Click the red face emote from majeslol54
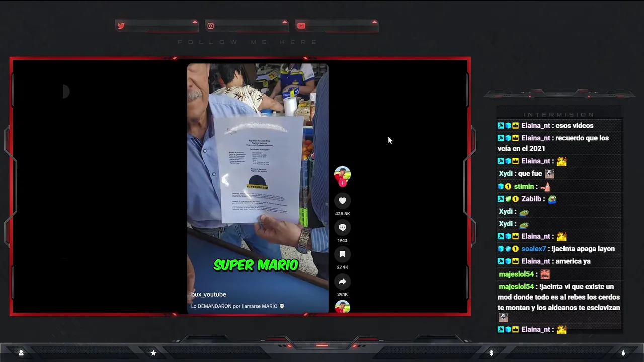Viewport: 644px width, 362px height. (545, 274)
